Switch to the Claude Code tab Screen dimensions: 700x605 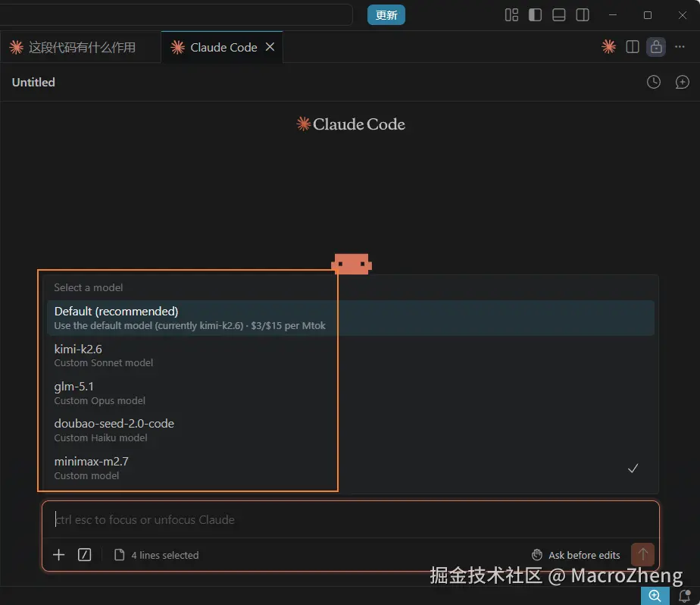point(222,47)
